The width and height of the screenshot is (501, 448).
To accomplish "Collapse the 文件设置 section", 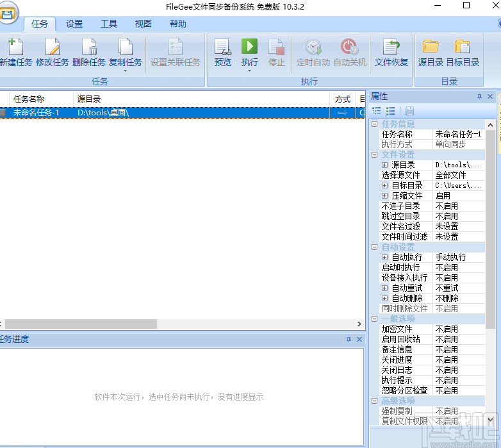I will (x=375, y=155).
